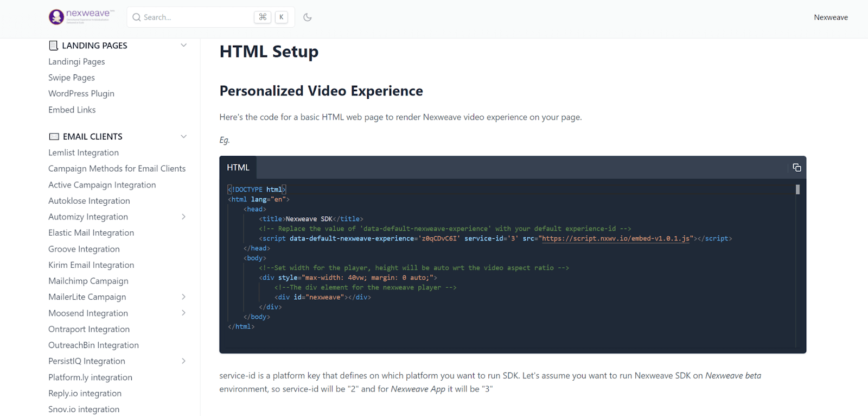Expand the Moosend Integration submenu
Screen dimensions: 868x416
pyautogui.click(x=183, y=313)
